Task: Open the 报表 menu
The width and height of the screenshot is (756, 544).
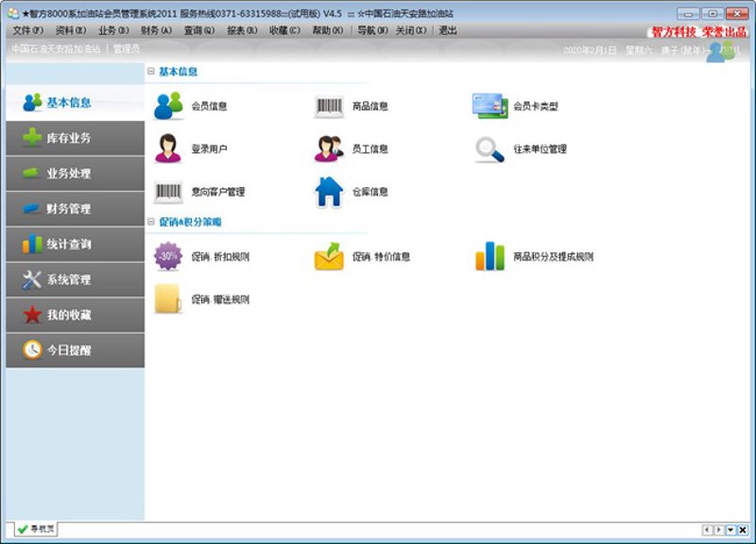Action: point(242,30)
